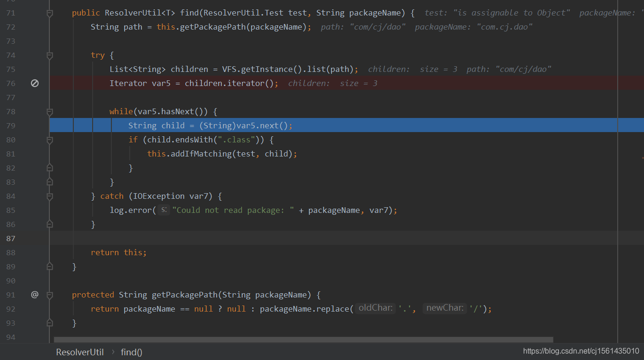The image size is (644, 360).
Task: Click getPackagePath call on line 72
Action: point(213,27)
